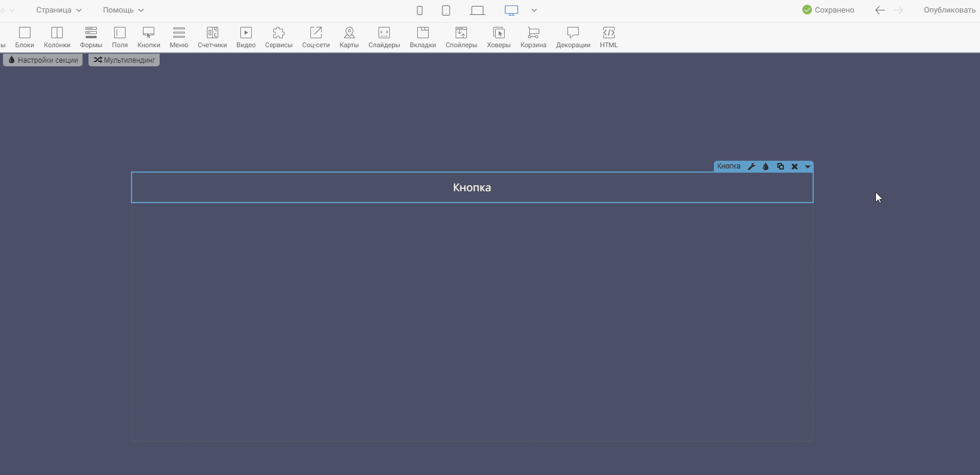980x475 pixels.
Task: Expand the Кнопка widget dropdown arrow
Action: pos(808,167)
